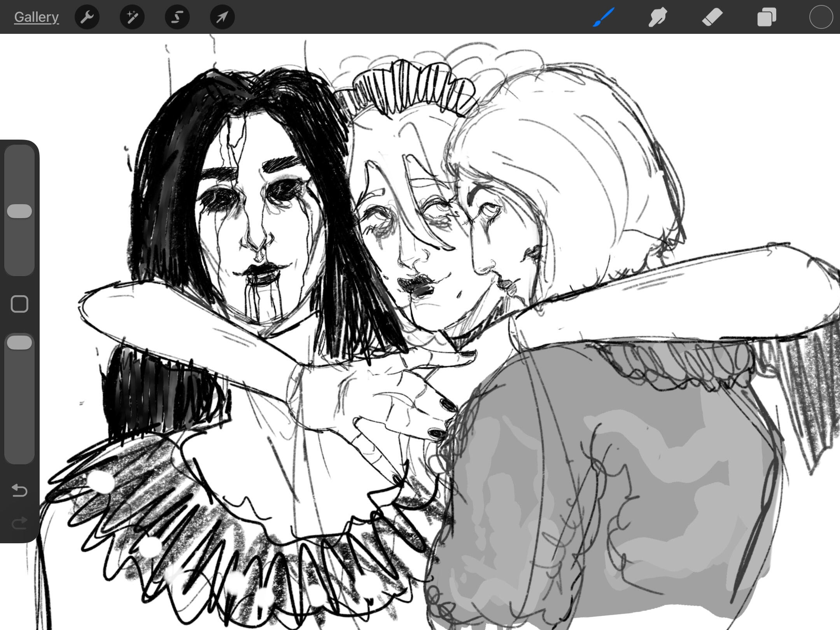Select the Brush paint tool
The height and width of the screenshot is (630, 840).
coord(604,17)
